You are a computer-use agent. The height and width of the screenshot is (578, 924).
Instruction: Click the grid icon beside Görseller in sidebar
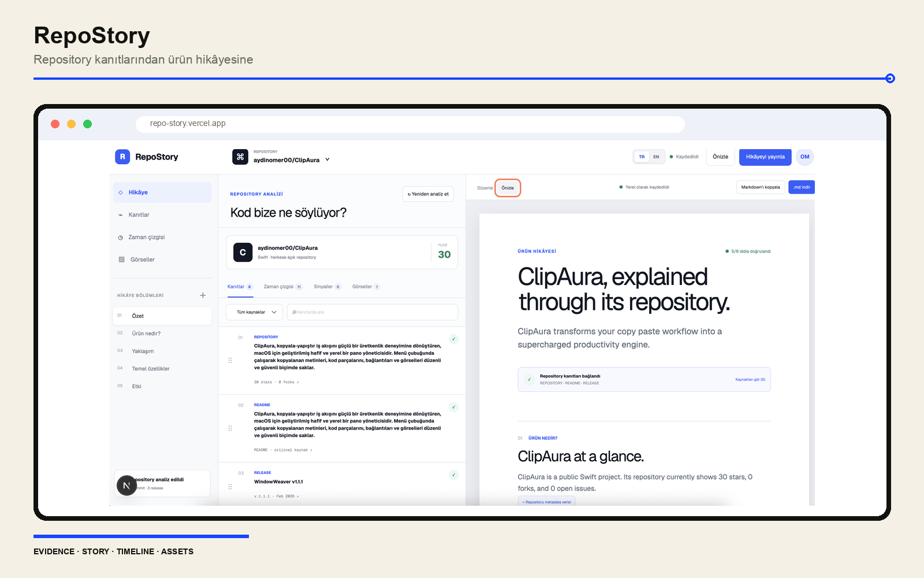pyautogui.click(x=121, y=260)
